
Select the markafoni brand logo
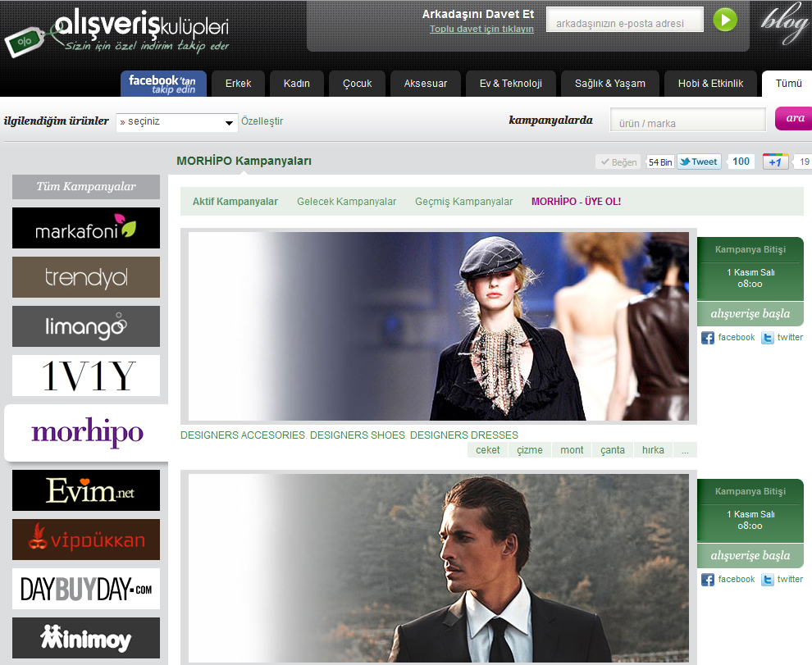pos(86,229)
